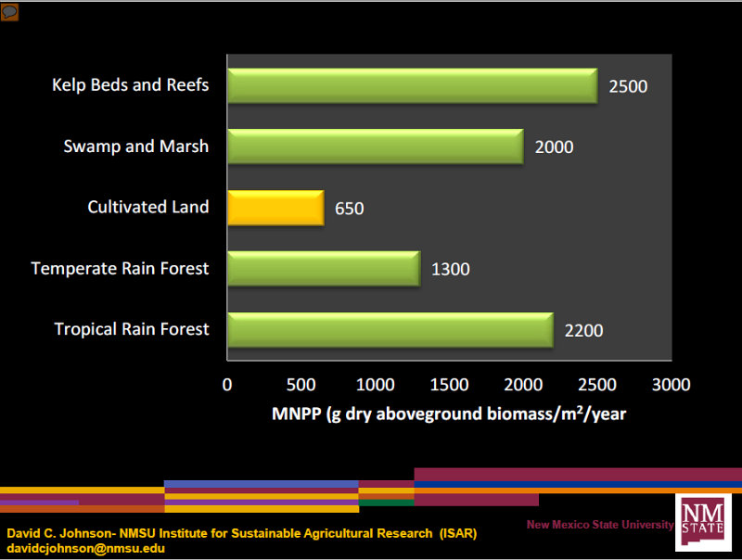Select the MNPP axis title text
The width and height of the screenshot is (742, 560).
449,414
